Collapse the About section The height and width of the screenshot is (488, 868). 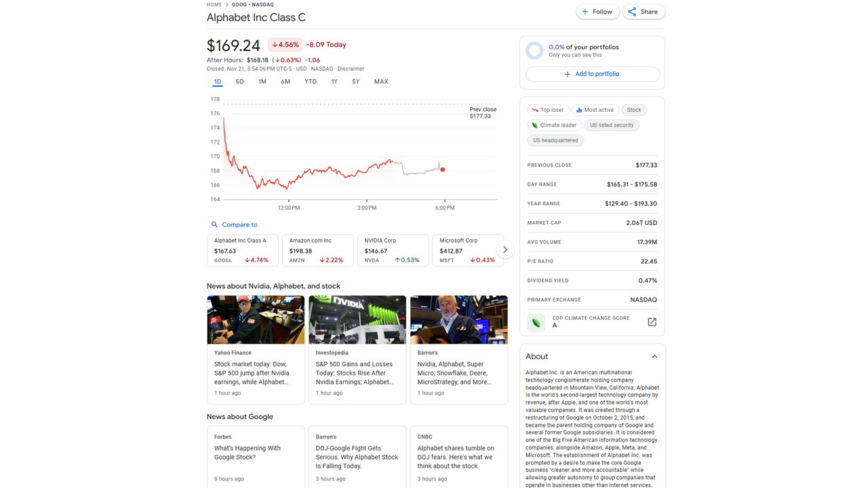654,357
